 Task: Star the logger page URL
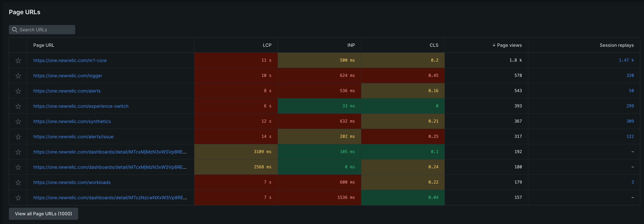[18, 76]
